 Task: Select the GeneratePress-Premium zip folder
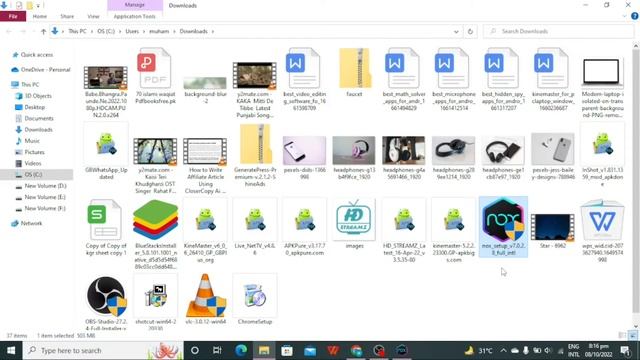click(x=255, y=155)
